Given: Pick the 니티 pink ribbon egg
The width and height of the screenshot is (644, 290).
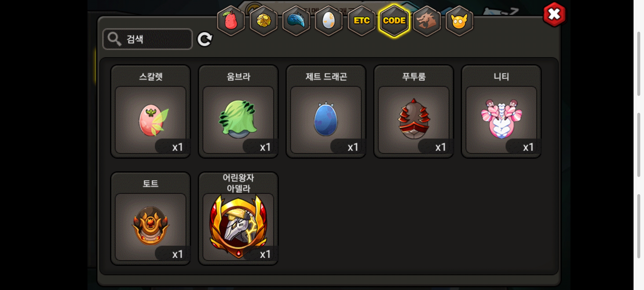Looking at the screenshot, I should (501, 111).
